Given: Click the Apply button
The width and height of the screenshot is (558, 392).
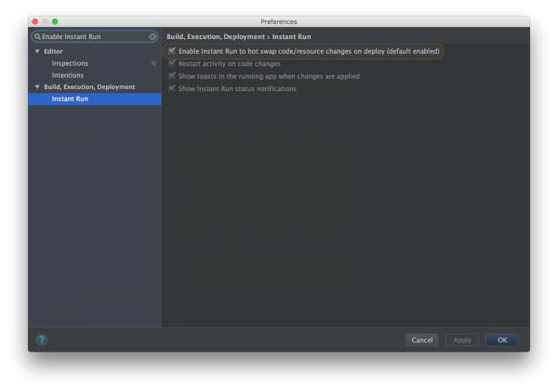Looking at the screenshot, I should click(x=462, y=340).
